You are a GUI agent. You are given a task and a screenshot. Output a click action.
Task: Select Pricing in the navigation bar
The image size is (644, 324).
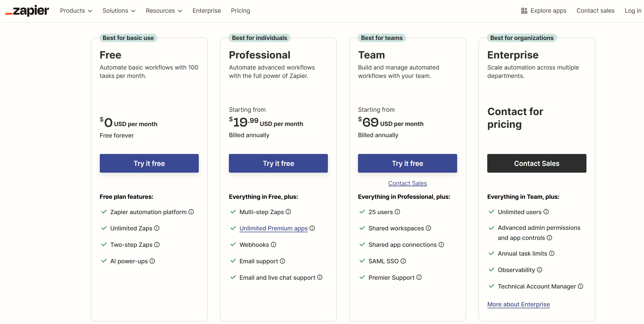(x=240, y=11)
